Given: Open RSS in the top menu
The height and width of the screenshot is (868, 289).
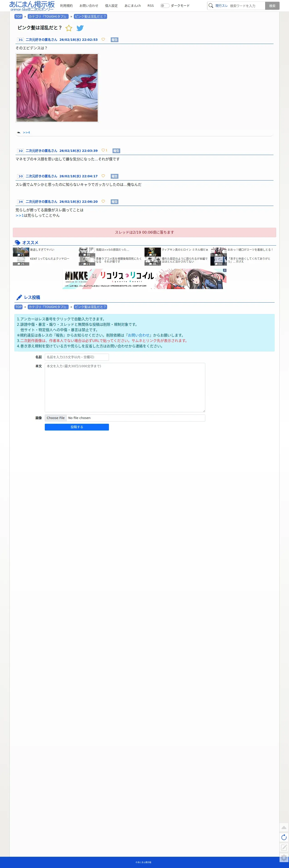Looking at the screenshot, I should coord(151,6).
